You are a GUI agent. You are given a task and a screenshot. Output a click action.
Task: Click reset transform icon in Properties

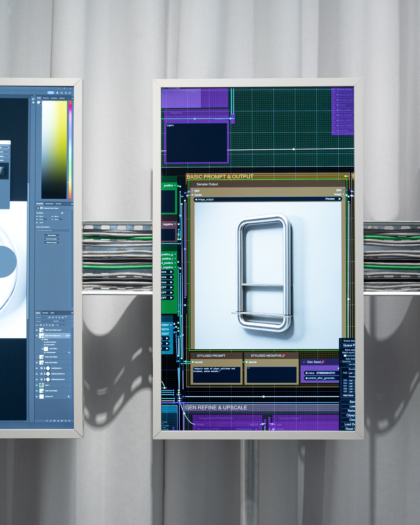click(62, 213)
